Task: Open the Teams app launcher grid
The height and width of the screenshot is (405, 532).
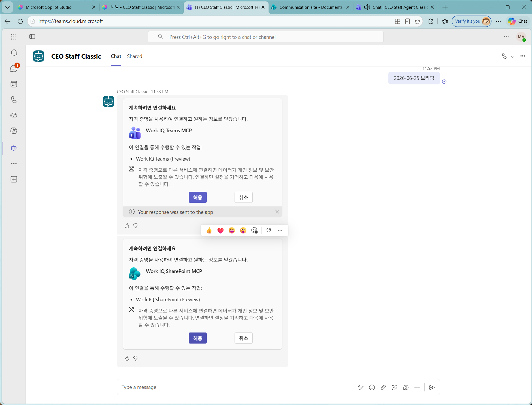Action: point(14,37)
